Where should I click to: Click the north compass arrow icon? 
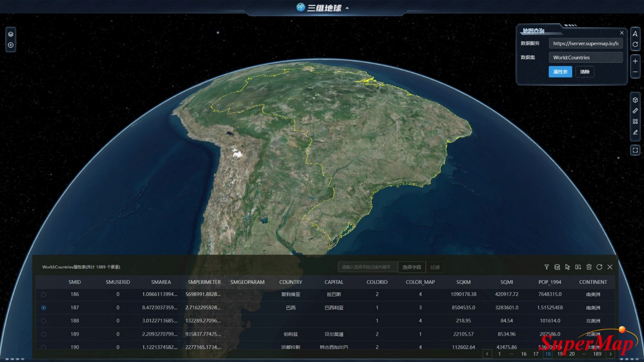coord(635,34)
